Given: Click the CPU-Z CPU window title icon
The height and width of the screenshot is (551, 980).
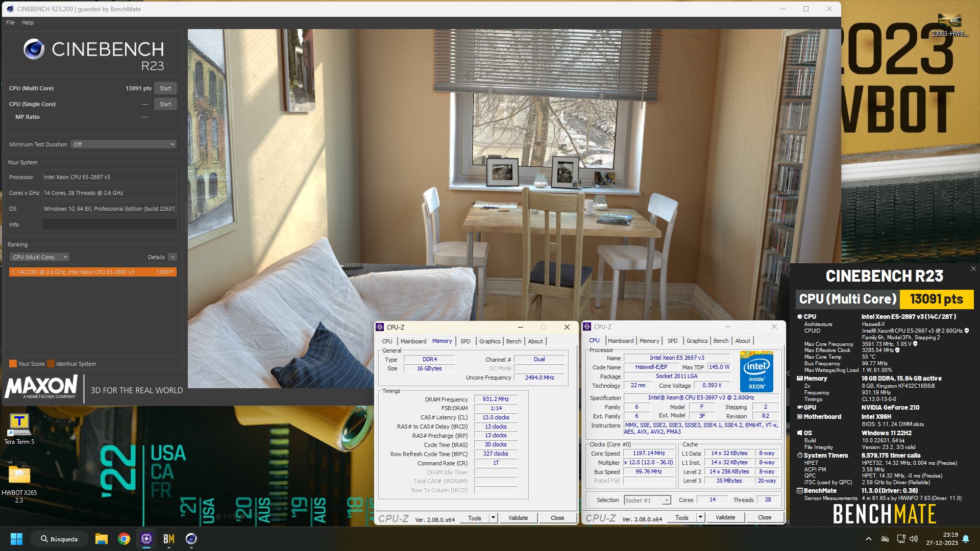Looking at the screenshot, I should tap(587, 327).
